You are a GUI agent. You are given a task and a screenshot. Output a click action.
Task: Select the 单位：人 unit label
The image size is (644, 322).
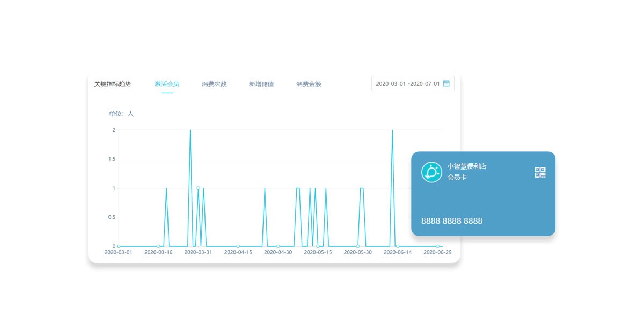tap(121, 114)
